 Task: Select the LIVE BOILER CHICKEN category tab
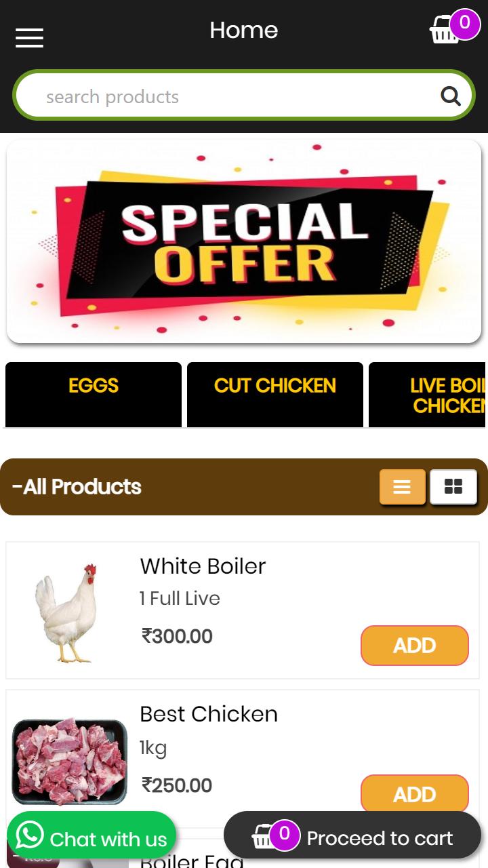(428, 395)
